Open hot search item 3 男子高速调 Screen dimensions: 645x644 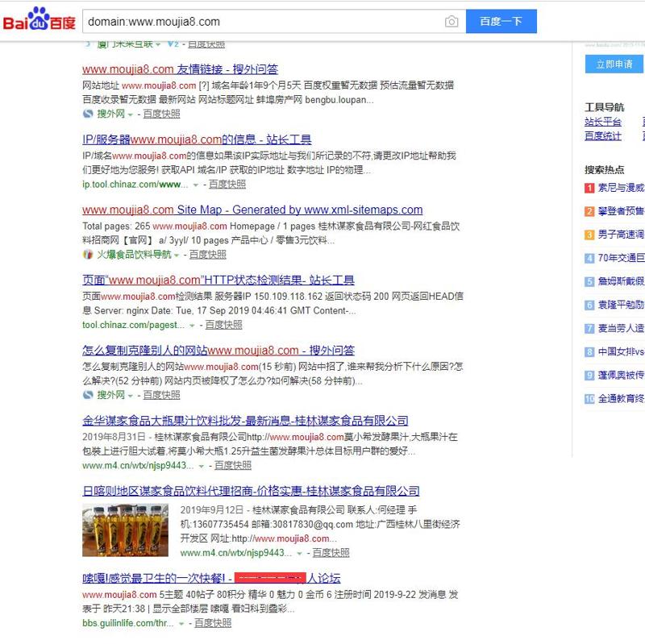click(620, 235)
